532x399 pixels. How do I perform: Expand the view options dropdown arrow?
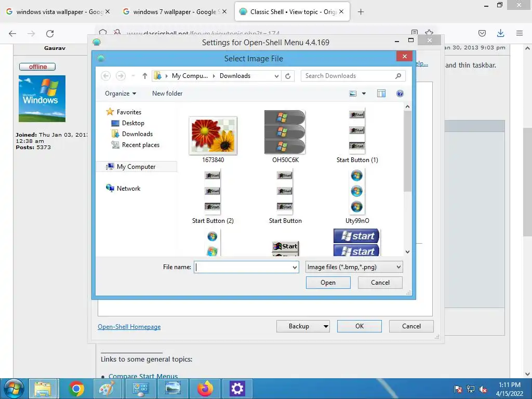tap(364, 94)
